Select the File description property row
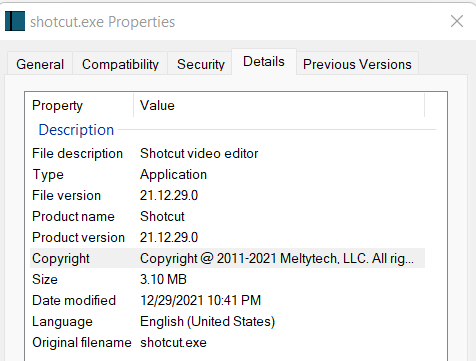 227,154
